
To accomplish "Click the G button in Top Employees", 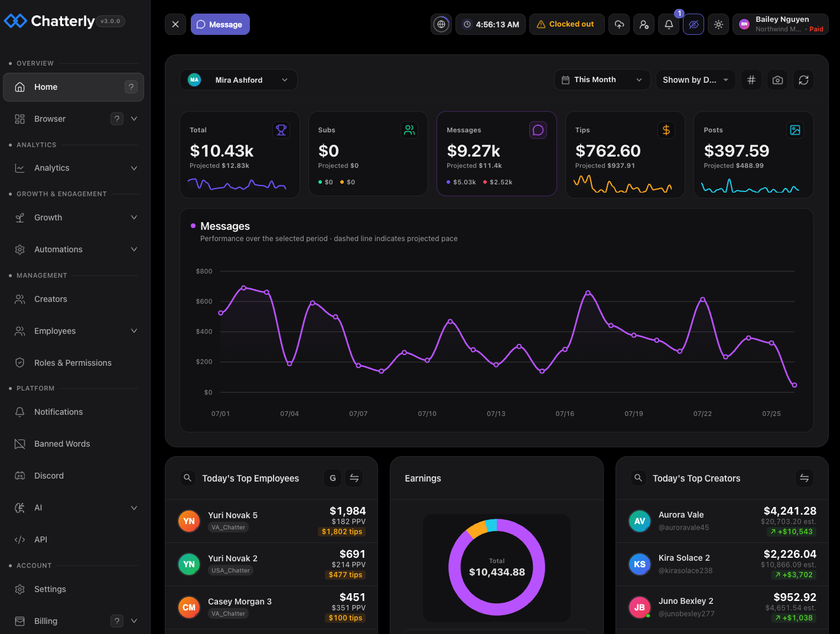I will pyautogui.click(x=333, y=478).
